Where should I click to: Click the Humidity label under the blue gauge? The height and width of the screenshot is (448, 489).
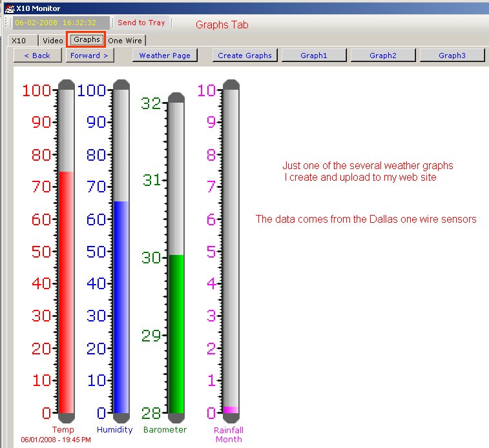tap(115, 430)
